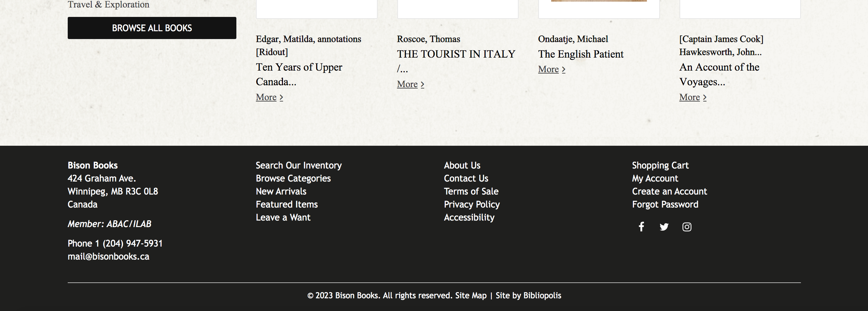Open the Contact Us page
Viewport: 868px width, 311px height.
click(466, 178)
